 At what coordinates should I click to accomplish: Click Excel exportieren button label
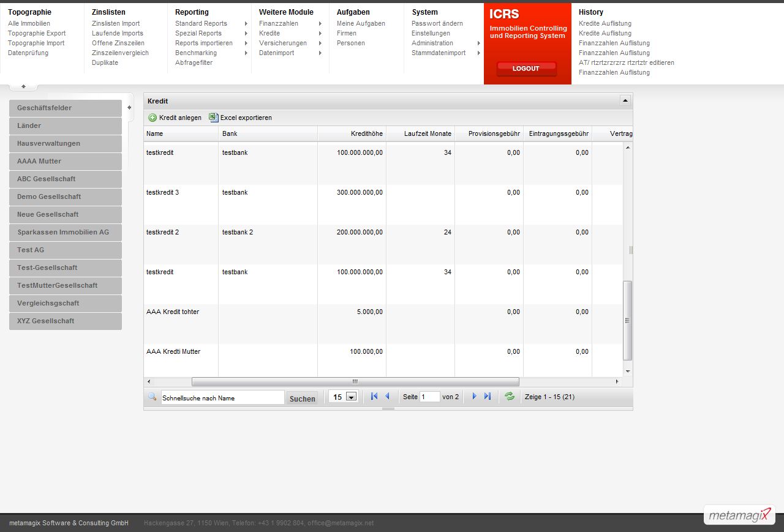tap(246, 118)
